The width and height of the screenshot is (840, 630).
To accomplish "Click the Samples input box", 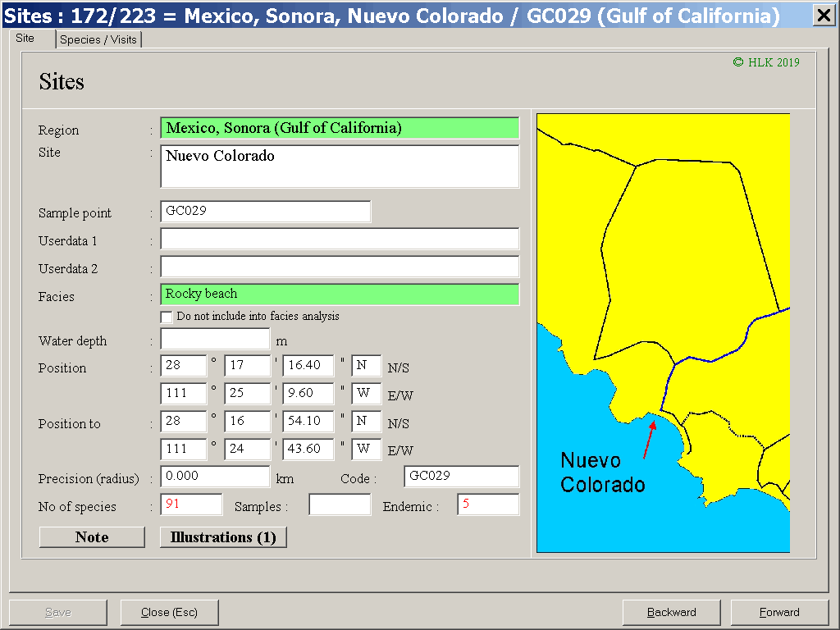I will pos(339,505).
